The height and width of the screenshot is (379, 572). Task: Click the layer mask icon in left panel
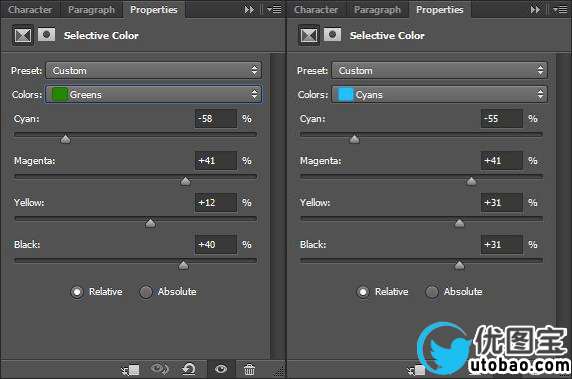(x=47, y=35)
